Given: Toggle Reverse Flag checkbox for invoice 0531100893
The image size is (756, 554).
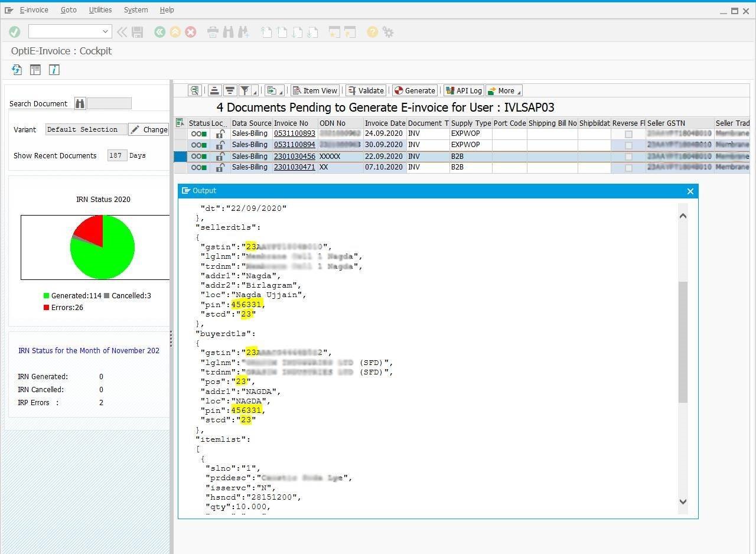Looking at the screenshot, I should (x=628, y=134).
